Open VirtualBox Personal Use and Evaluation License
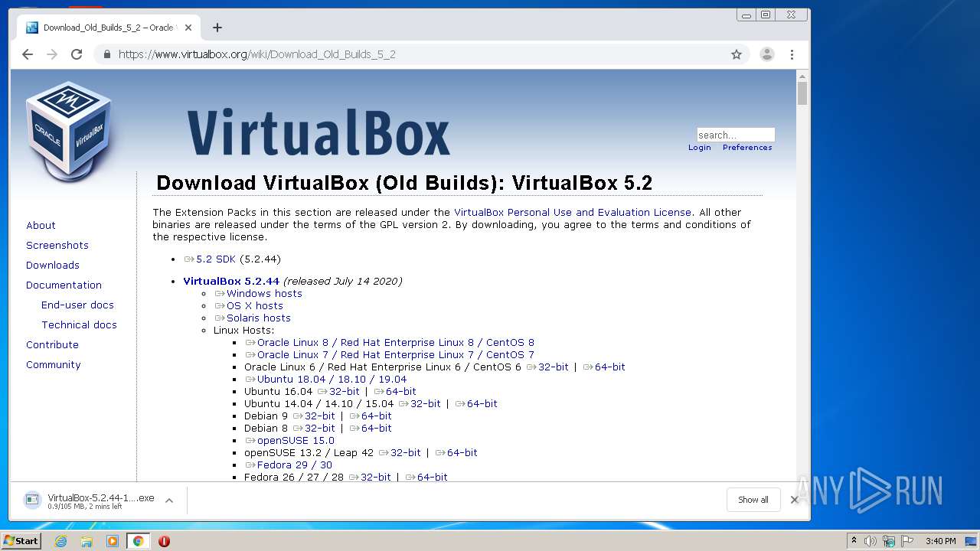Viewport: 980px width, 551px height. (x=573, y=212)
